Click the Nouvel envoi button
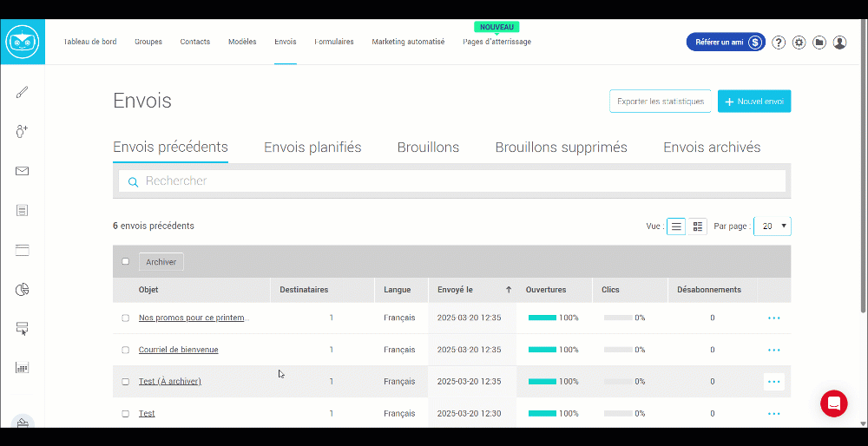 [753, 102]
